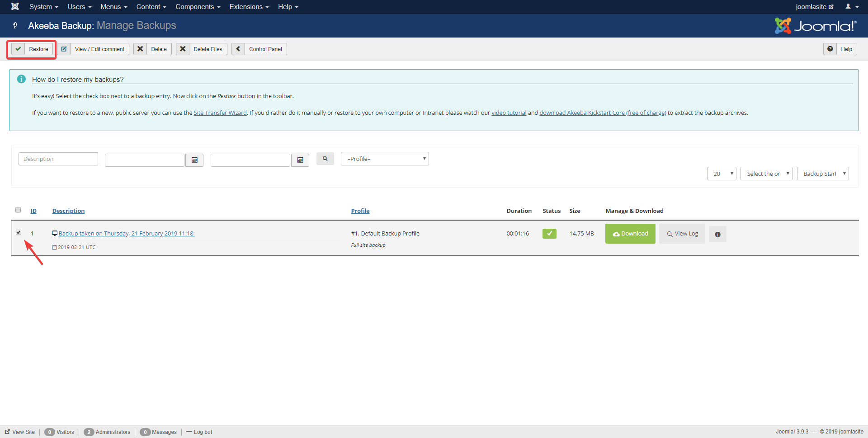868x438 pixels.
Task: Click the magnifier search filter button
Action: click(x=325, y=159)
